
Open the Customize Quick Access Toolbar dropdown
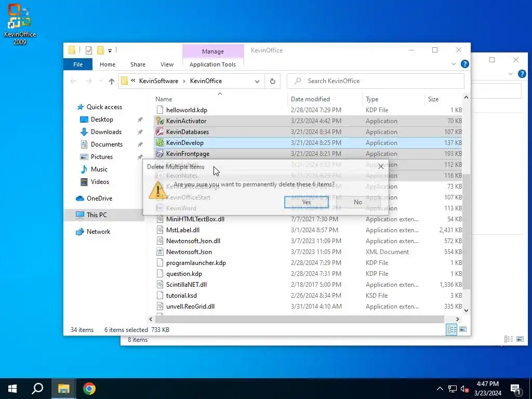tap(110, 50)
